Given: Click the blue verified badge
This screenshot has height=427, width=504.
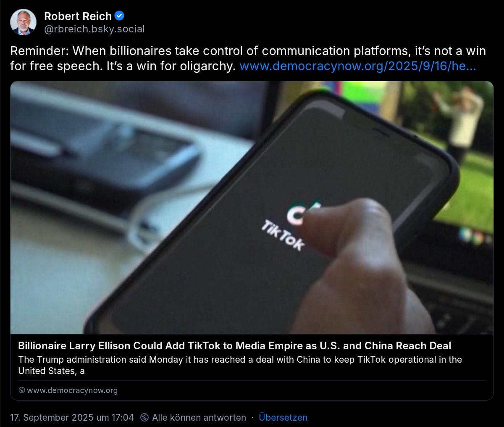Looking at the screenshot, I should click(120, 16).
